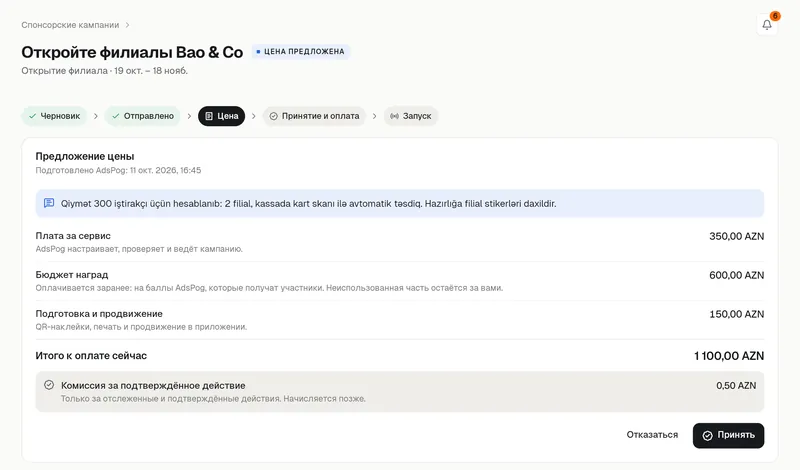Viewport: 800px width, 470px height.
Task: Click the chevron after the Цена step
Action: coord(254,116)
